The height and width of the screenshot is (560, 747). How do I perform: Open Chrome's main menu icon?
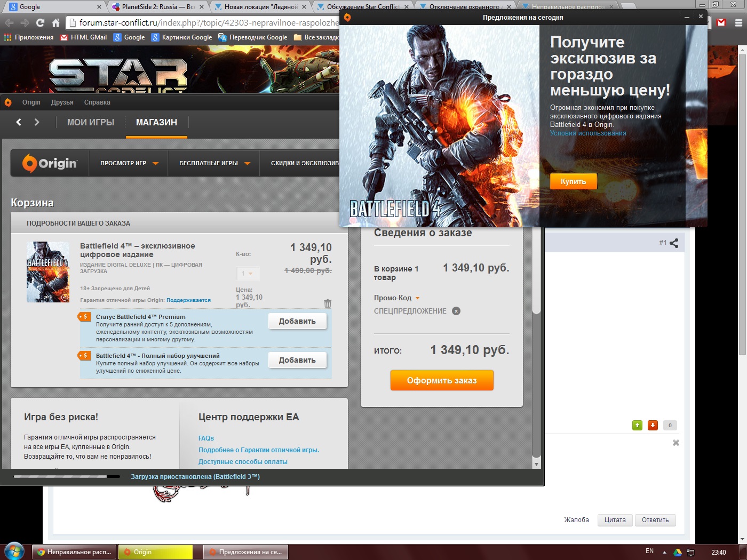[738, 23]
